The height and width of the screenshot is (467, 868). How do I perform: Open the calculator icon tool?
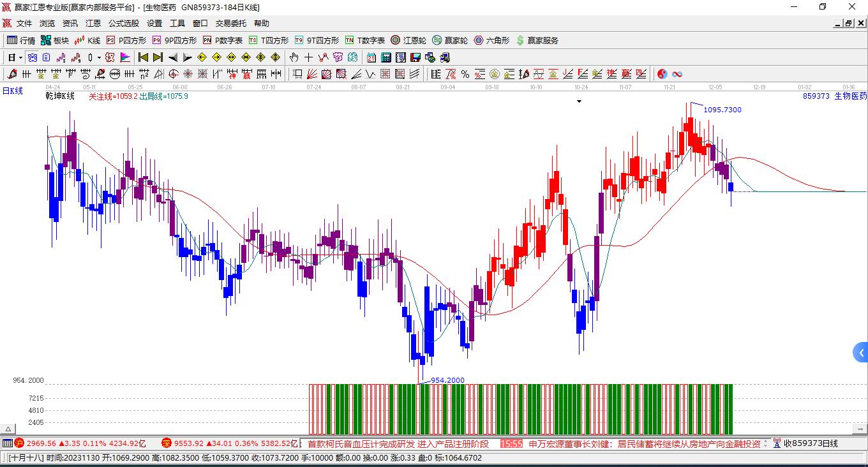[x=385, y=57]
